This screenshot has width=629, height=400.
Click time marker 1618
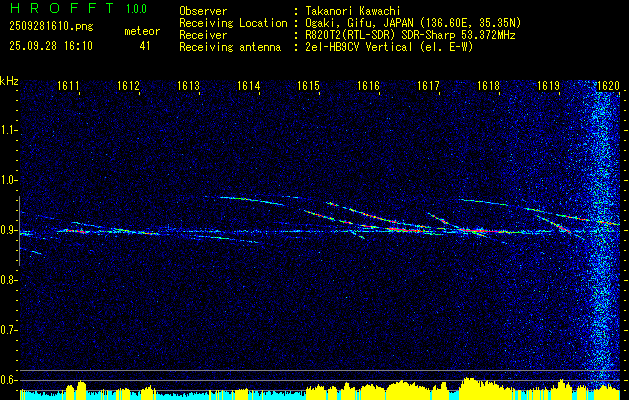pos(489,85)
